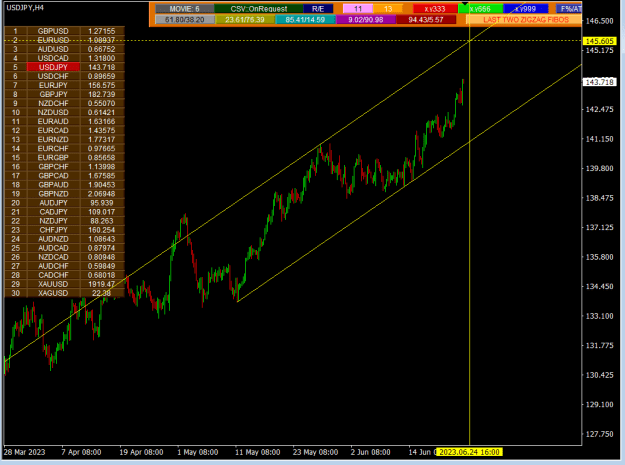625x465 pixels.
Task: Select AUDJPY in the symbol list
Action: click(53, 203)
